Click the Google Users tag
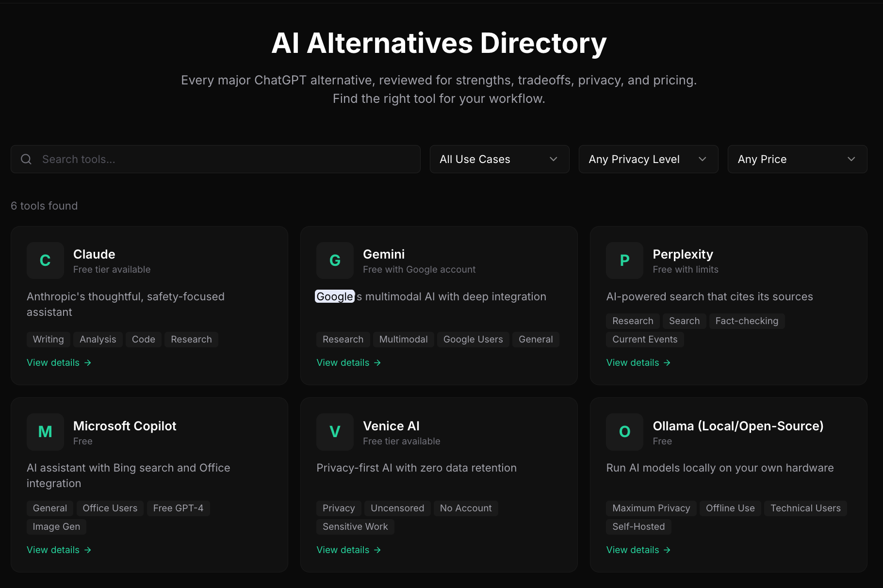Screen dimensions: 883x588 [473, 339]
